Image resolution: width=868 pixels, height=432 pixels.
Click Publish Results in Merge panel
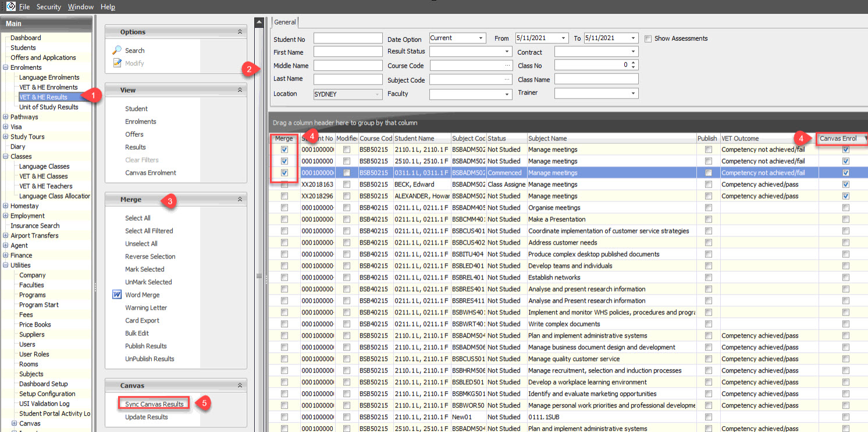tap(145, 346)
